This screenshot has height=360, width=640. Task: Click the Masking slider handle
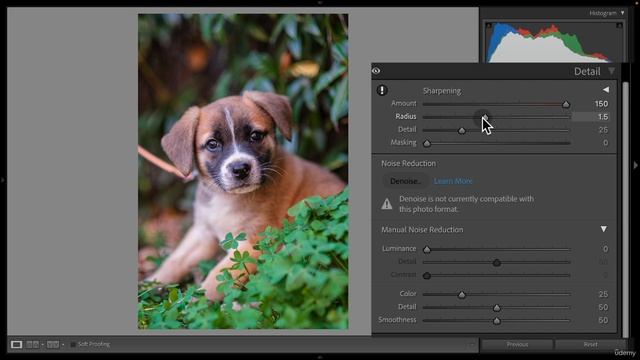point(427,144)
